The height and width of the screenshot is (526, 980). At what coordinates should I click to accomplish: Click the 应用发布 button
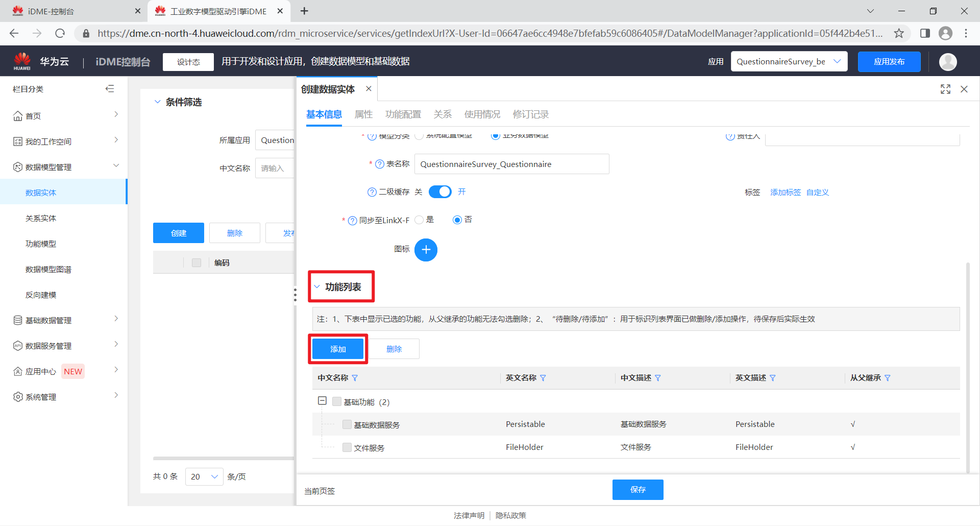pos(889,62)
